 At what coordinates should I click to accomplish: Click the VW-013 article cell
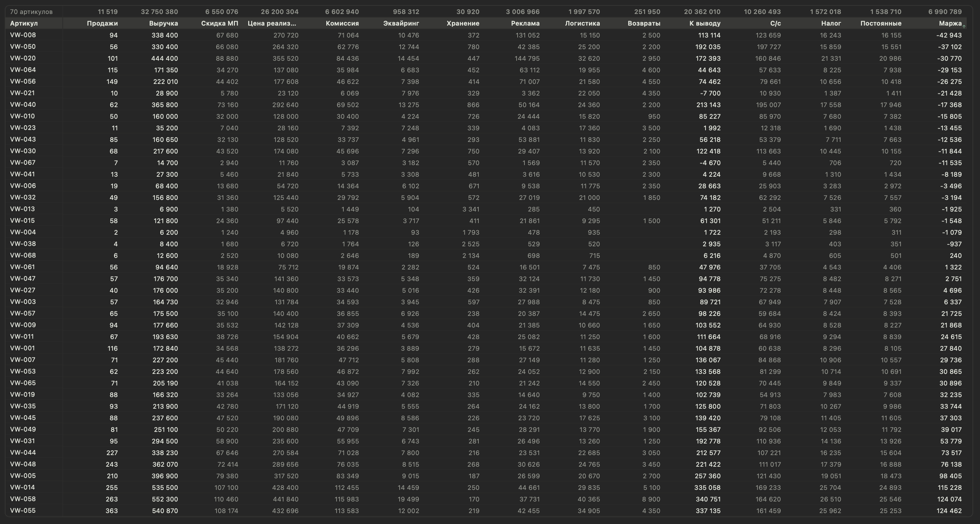pyautogui.click(x=23, y=209)
